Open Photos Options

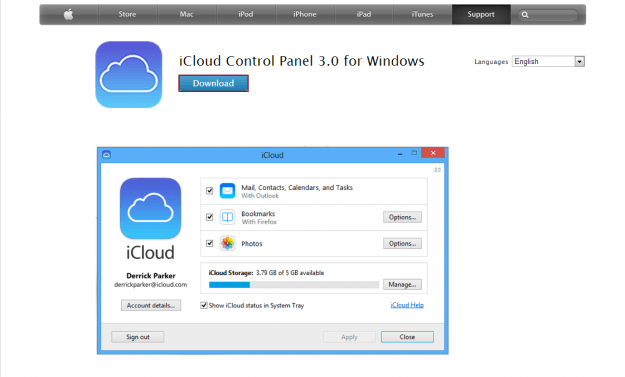(x=402, y=243)
